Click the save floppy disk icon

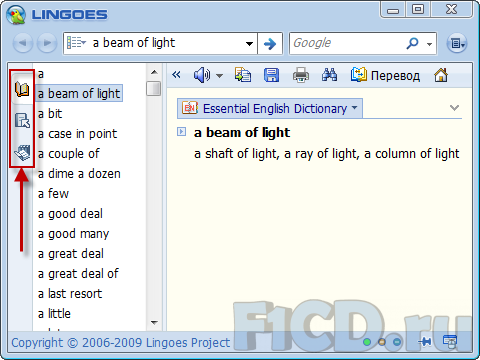coord(272,75)
